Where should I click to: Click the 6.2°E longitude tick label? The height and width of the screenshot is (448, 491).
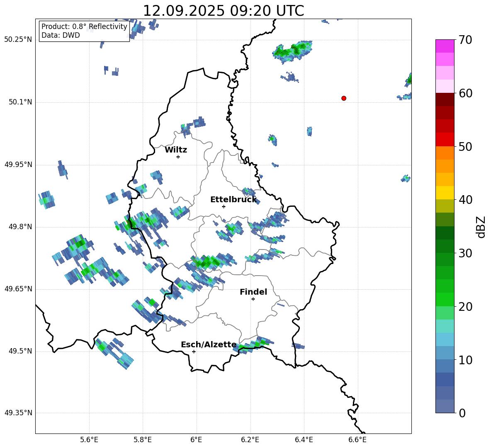[x=250, y=440]
